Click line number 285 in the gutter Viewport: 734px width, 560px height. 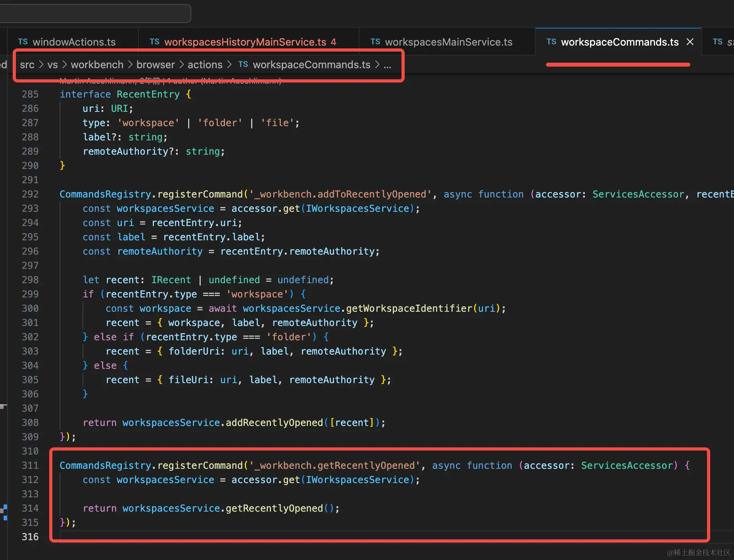(x=30, y=94)
